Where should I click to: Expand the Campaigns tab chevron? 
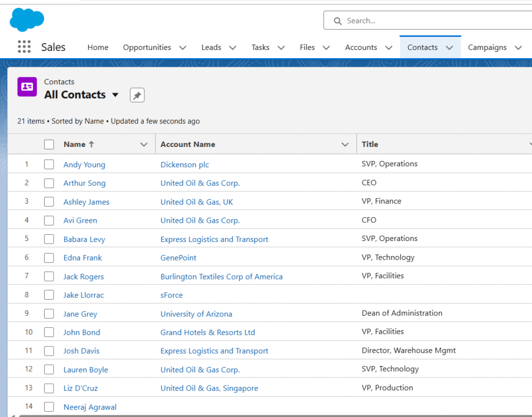[x=518, y=47]
